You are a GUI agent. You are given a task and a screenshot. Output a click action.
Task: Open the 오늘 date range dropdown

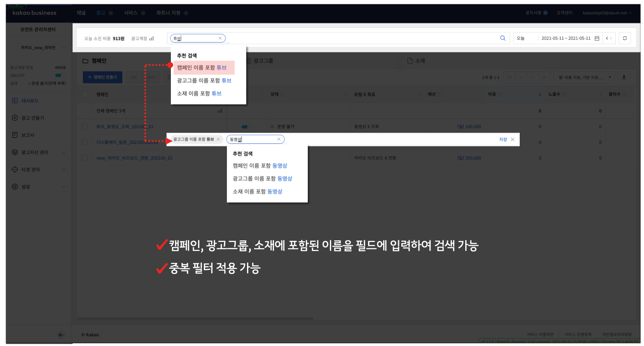[x=525, y=38]
